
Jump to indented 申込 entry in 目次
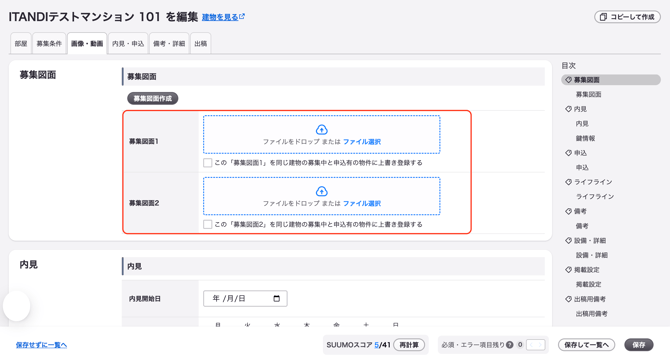582,167
